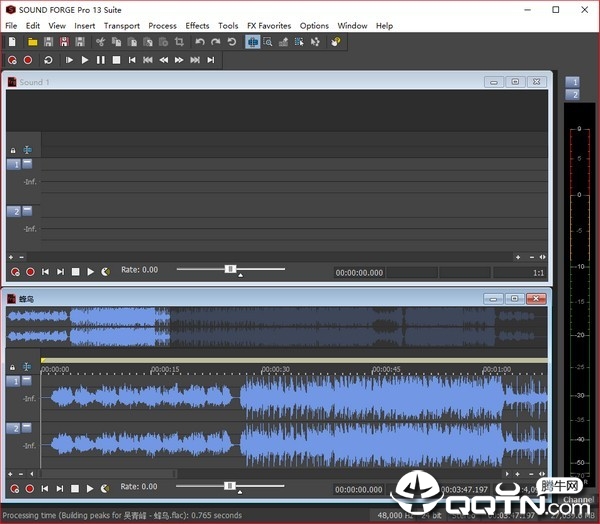Stop playback in 蜂鸟 window
Image resolution: width=600 pixels, height=524 pixels.
(x=75, y=488)
